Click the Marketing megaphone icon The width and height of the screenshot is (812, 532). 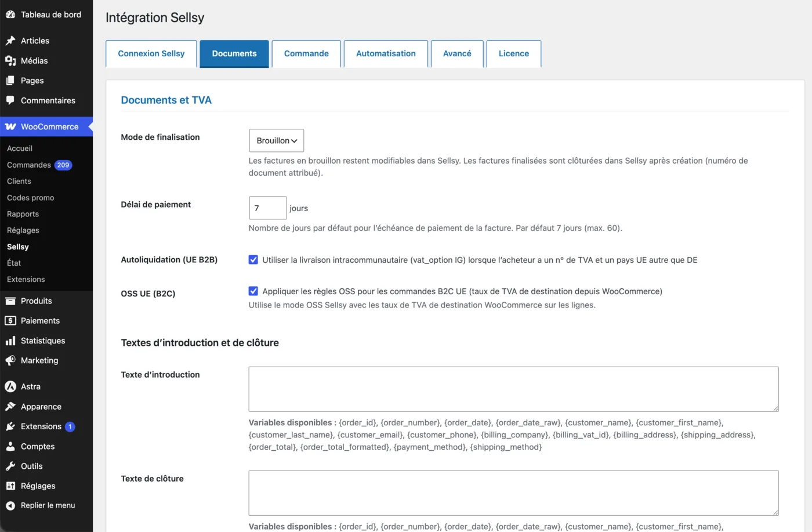click(10, 360)
